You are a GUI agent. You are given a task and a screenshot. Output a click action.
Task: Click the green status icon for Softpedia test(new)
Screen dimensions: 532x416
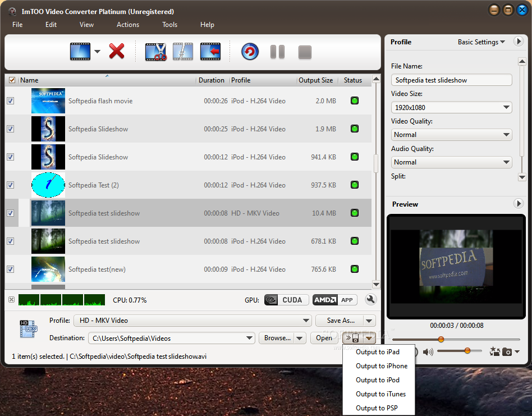point(355,269)
